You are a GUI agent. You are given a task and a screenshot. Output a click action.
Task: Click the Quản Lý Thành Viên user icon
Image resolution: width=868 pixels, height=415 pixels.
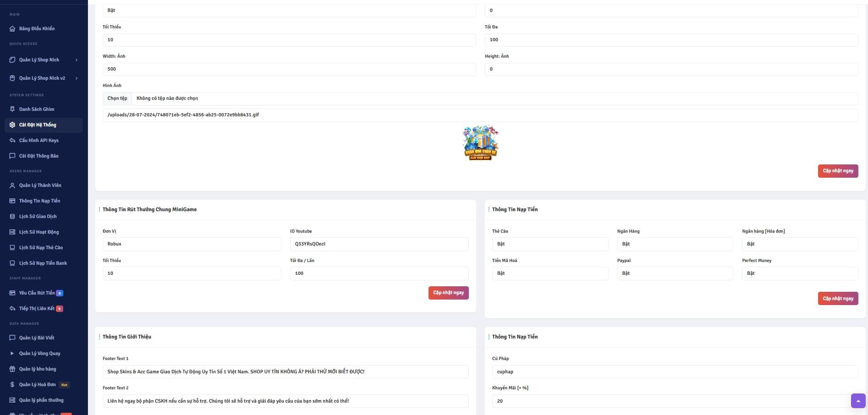click(x=12, y=186)
